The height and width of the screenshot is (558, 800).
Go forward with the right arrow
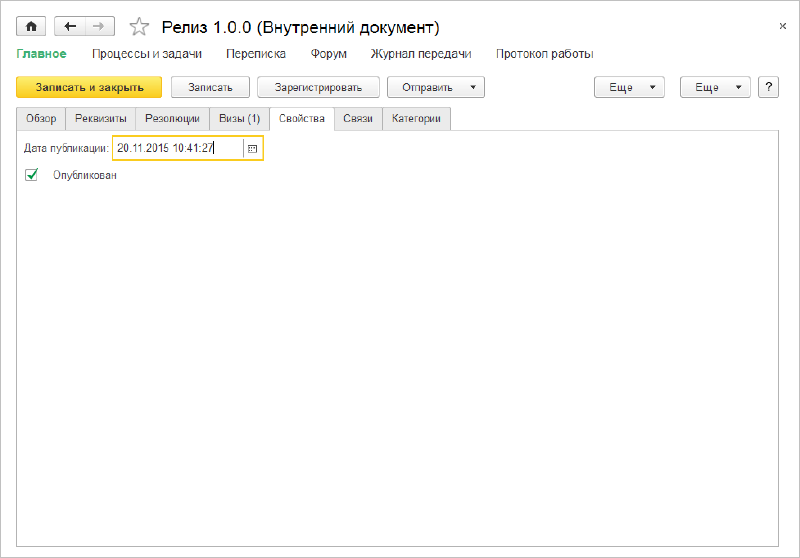click(x=98, y=27)
